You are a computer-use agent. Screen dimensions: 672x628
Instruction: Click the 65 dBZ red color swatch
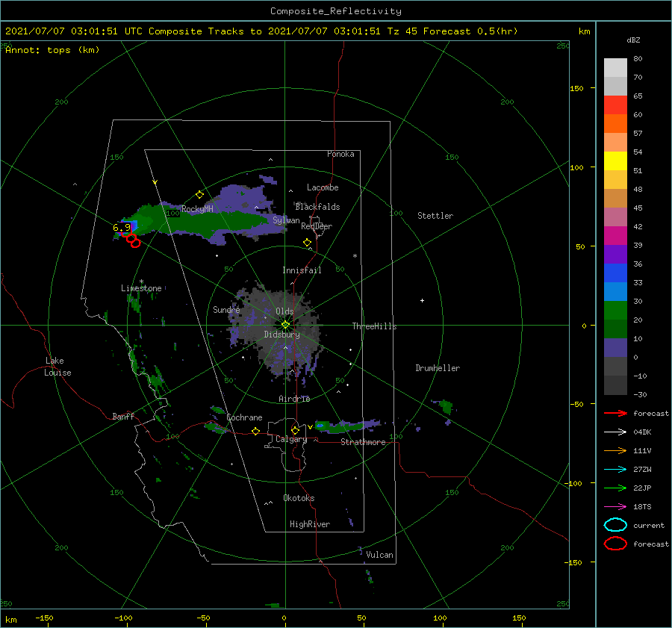[615, 105]
